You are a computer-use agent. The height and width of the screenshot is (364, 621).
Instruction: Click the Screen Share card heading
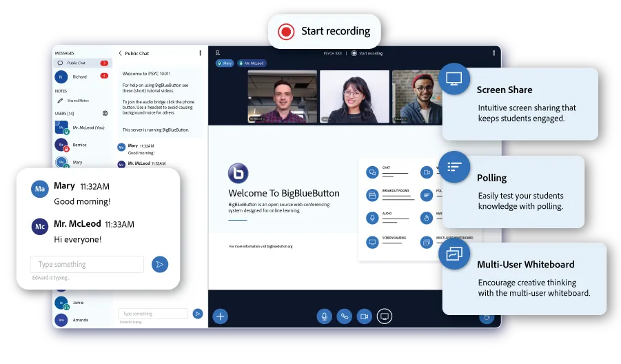[504, 90]
